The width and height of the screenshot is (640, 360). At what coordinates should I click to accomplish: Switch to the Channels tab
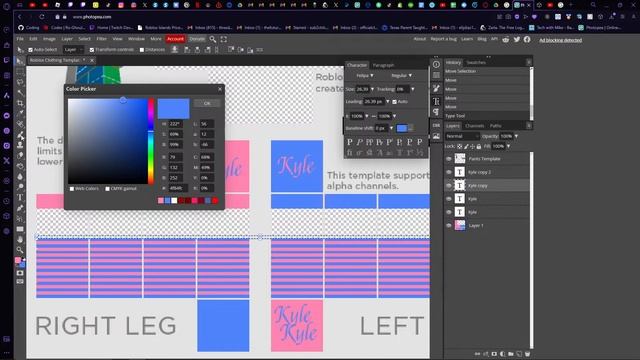[x=474, y=126]
